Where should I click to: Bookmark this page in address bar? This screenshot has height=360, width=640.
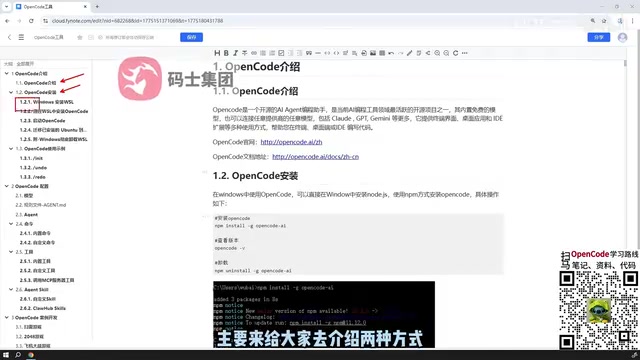pyautogui.click(x=604, y=20)
